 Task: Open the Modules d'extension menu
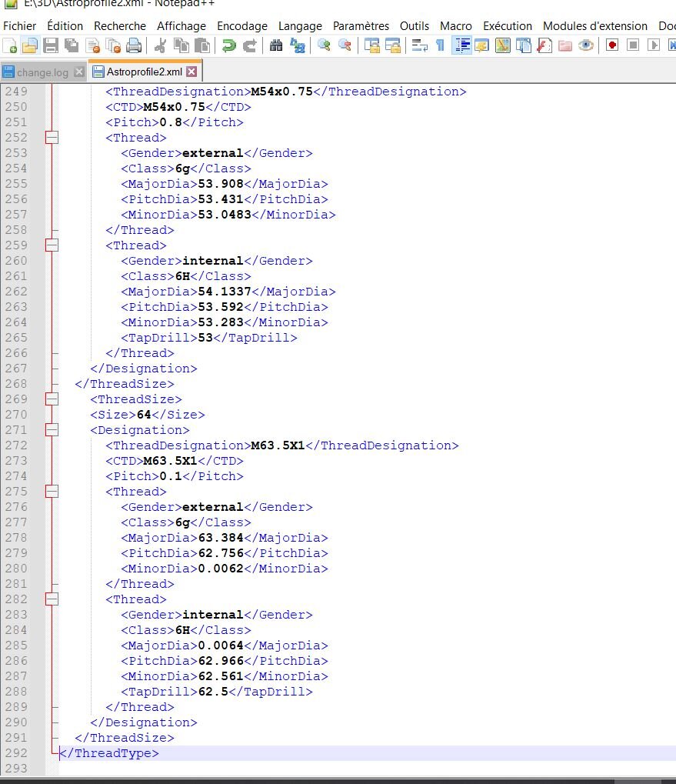coord(595,26)
